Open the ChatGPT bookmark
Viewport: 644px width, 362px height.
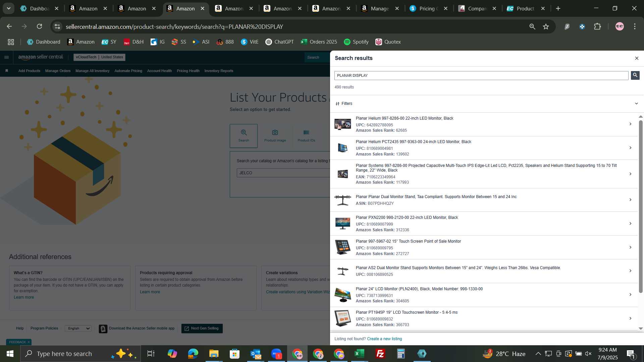coord(279,42)
